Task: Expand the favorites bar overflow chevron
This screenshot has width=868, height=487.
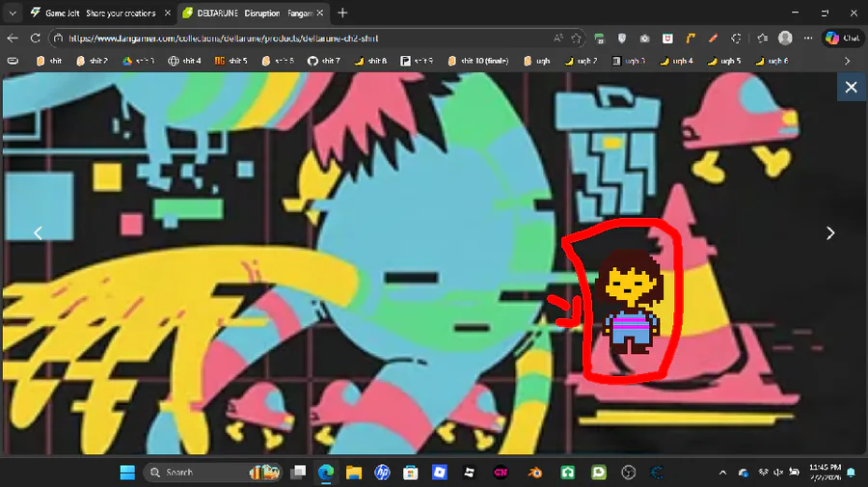Action: [847, 61]
